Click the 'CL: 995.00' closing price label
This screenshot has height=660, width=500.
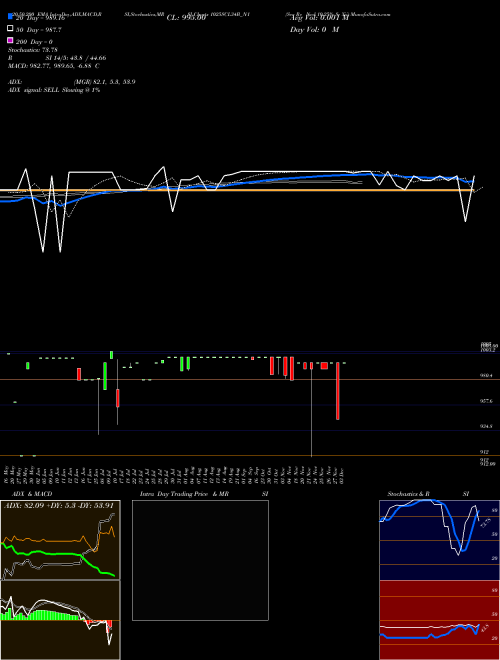[186, 18]
